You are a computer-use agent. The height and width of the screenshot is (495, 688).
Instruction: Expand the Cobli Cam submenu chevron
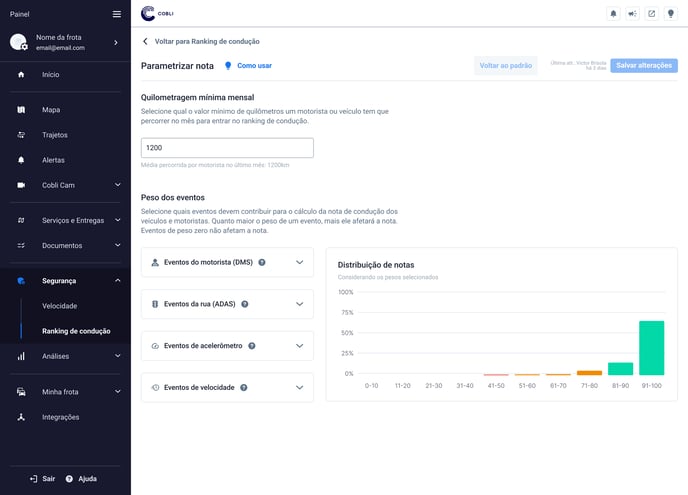coord(118,185)
